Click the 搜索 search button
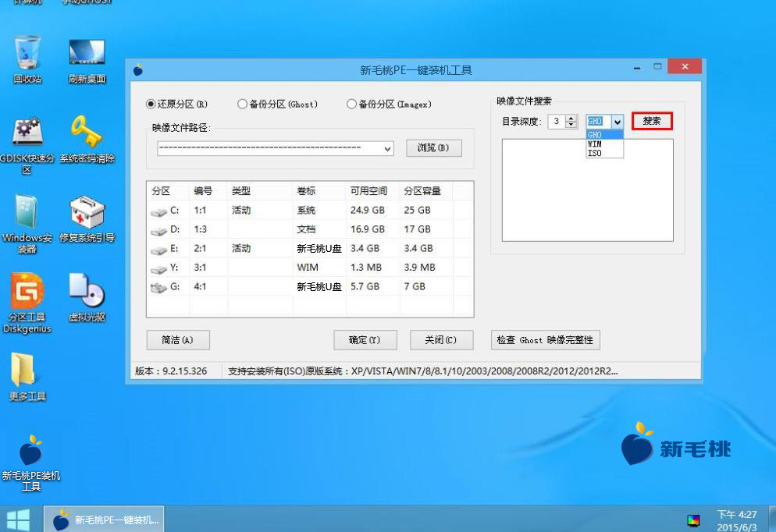Image resolution: width=776 pixels, height=532 pixels. coord(652,121)
